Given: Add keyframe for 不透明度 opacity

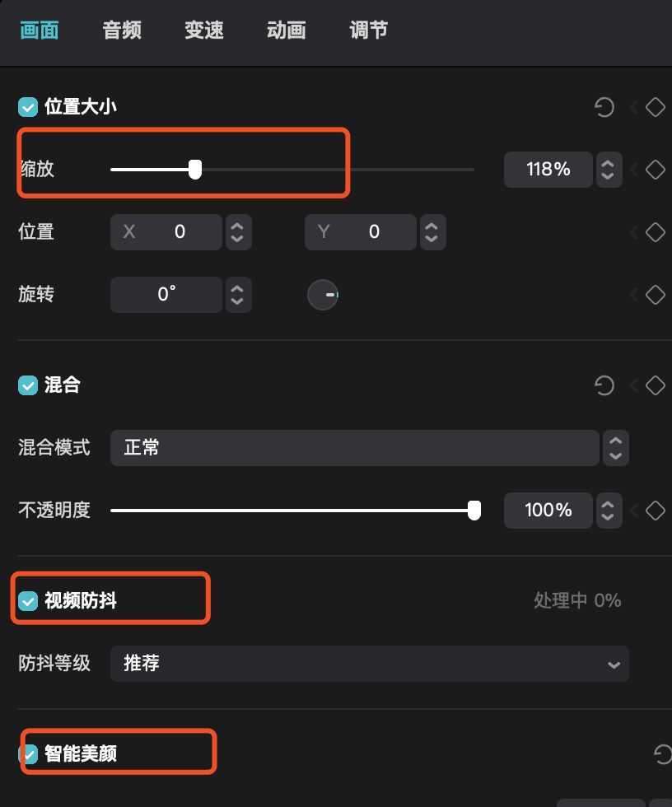Looking at the screenshot, I should pyautogui.click(x=655, y=511).
